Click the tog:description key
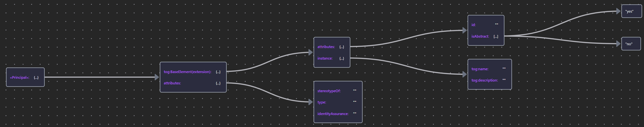644x127 pixels. 485,80
